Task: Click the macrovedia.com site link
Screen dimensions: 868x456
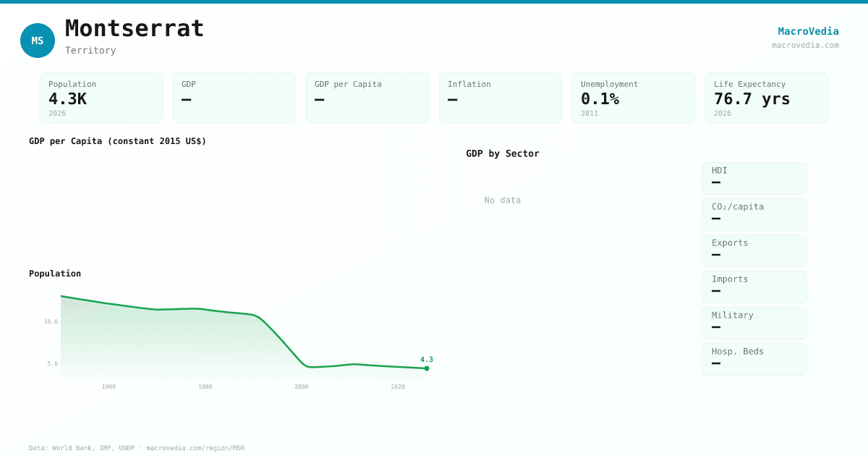Action: [805, 45]
